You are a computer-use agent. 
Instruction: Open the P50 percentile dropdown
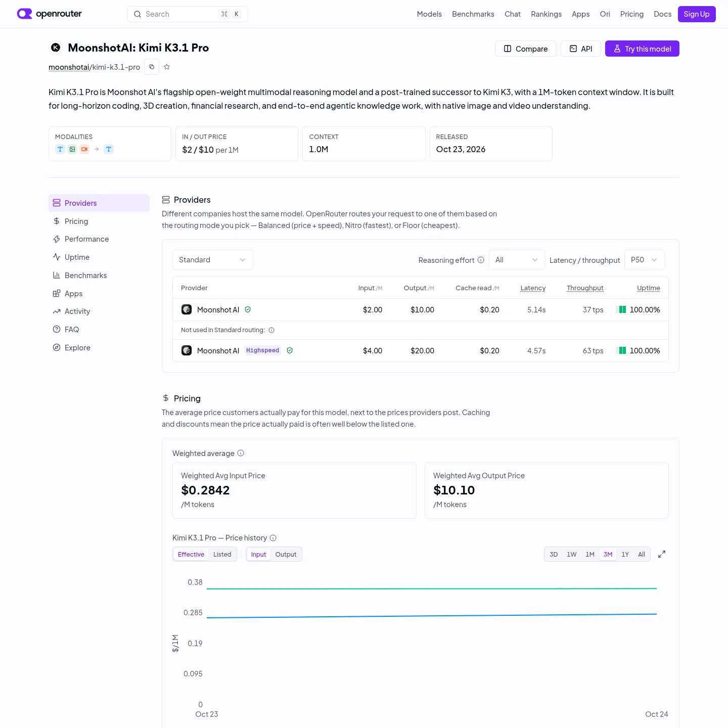pyautogui.click(x=645, y=260)
